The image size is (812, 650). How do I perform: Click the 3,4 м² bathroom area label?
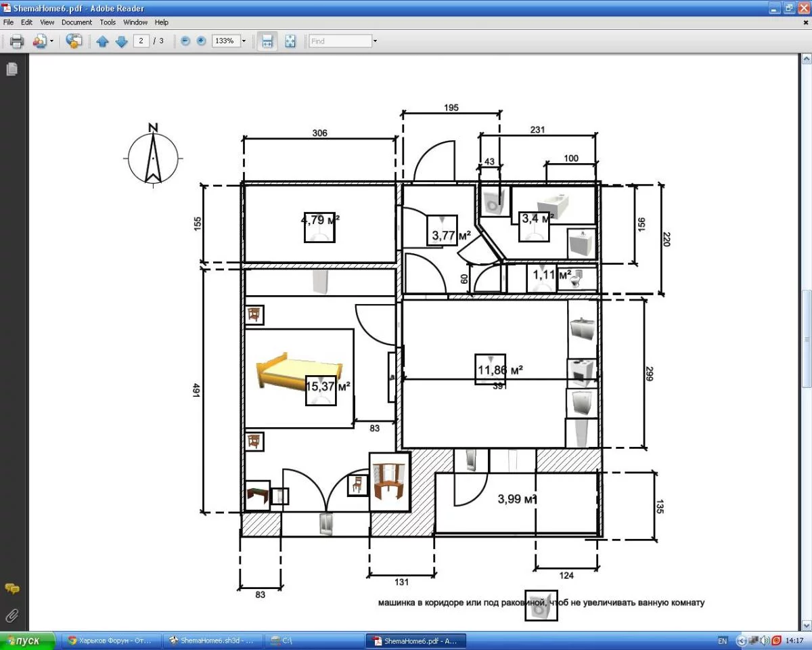pyautogui.click(x=538, y=218)
